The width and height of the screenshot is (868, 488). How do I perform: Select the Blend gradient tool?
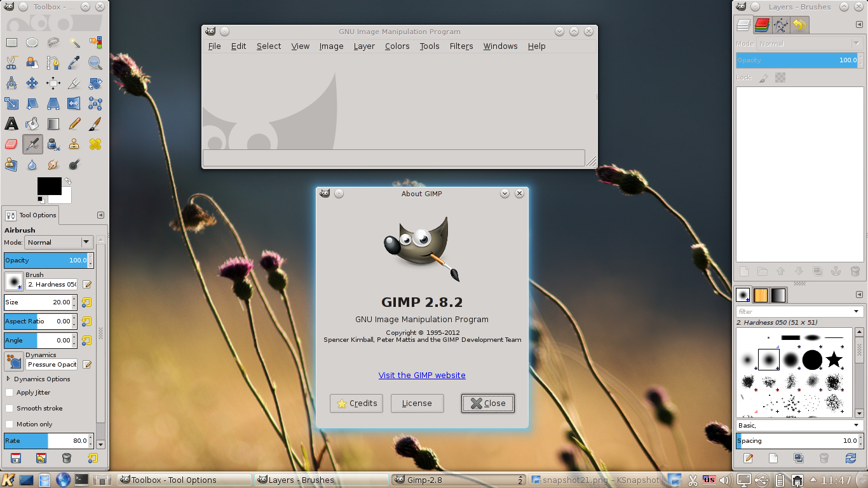[53, 123]
